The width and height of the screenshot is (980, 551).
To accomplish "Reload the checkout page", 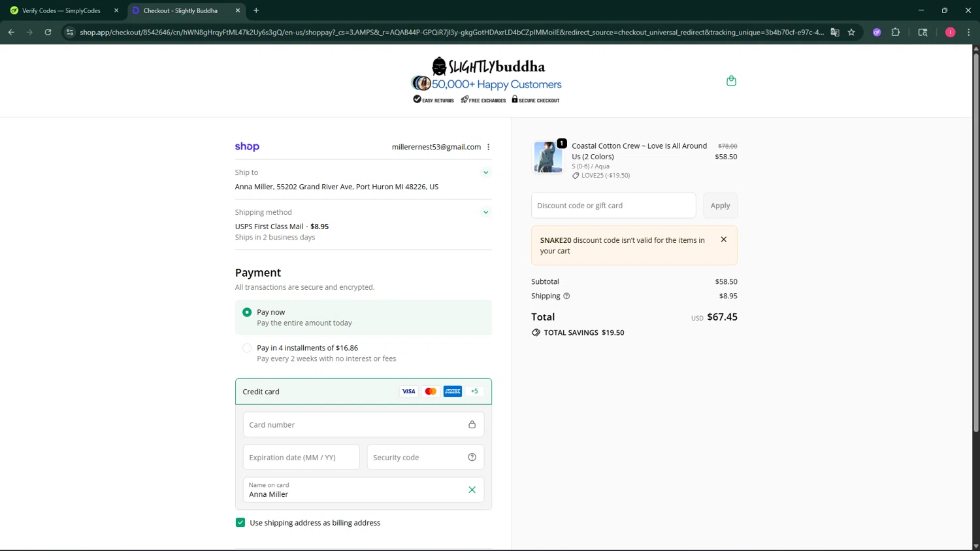I will click(x=48, y=32).
